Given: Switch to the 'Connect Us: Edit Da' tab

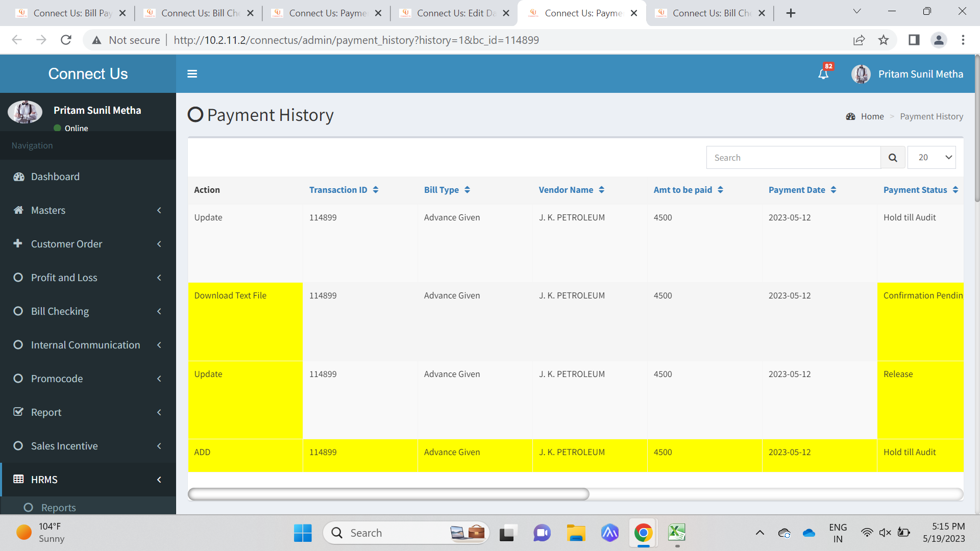Looking at the screenshot, I should 454,13.
